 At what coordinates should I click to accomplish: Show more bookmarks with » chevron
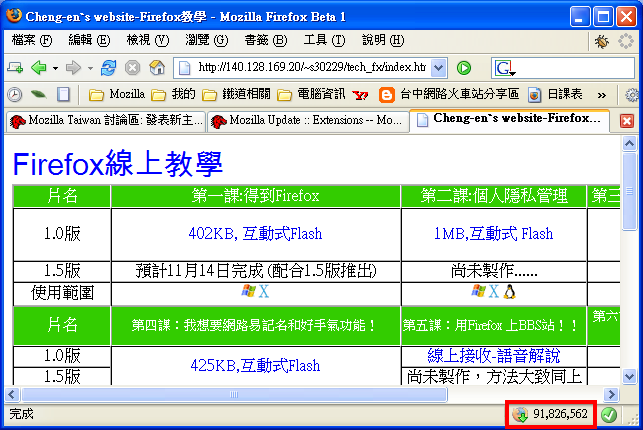tap(602, 96)
